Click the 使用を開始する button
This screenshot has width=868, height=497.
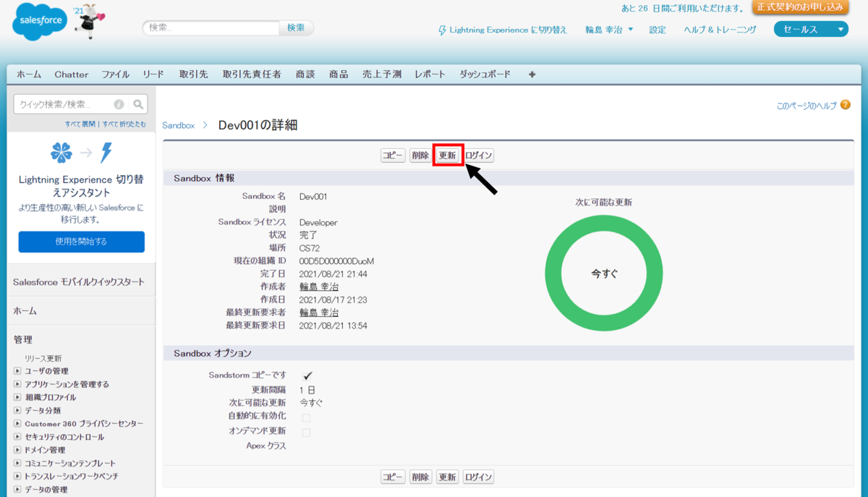(x=81, y=242)
